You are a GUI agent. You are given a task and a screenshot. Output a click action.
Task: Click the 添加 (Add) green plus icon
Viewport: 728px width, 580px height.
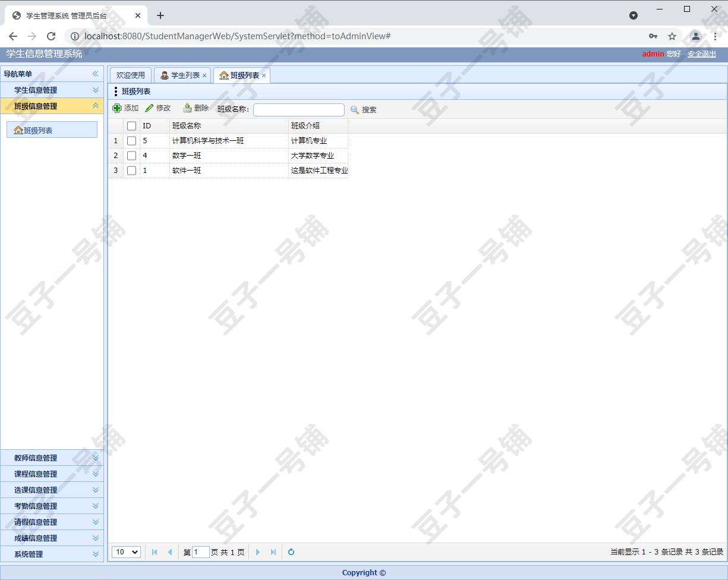coord(118,108)
